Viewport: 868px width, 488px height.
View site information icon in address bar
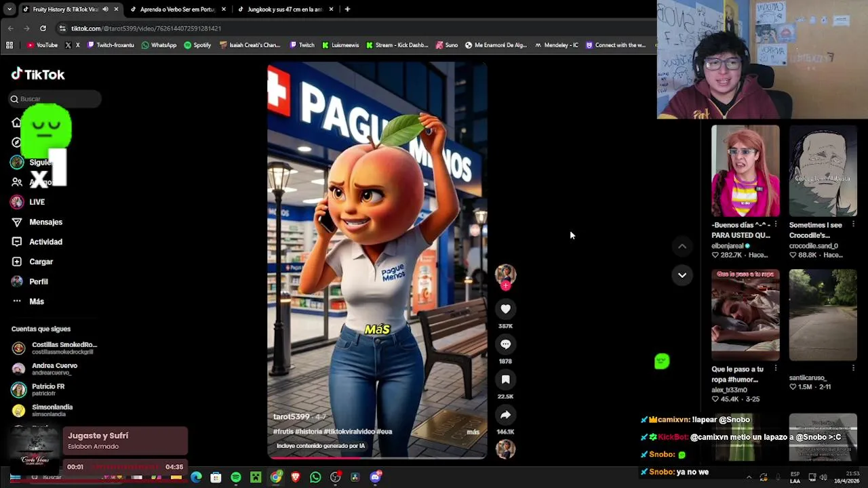(x=62, y=28)
